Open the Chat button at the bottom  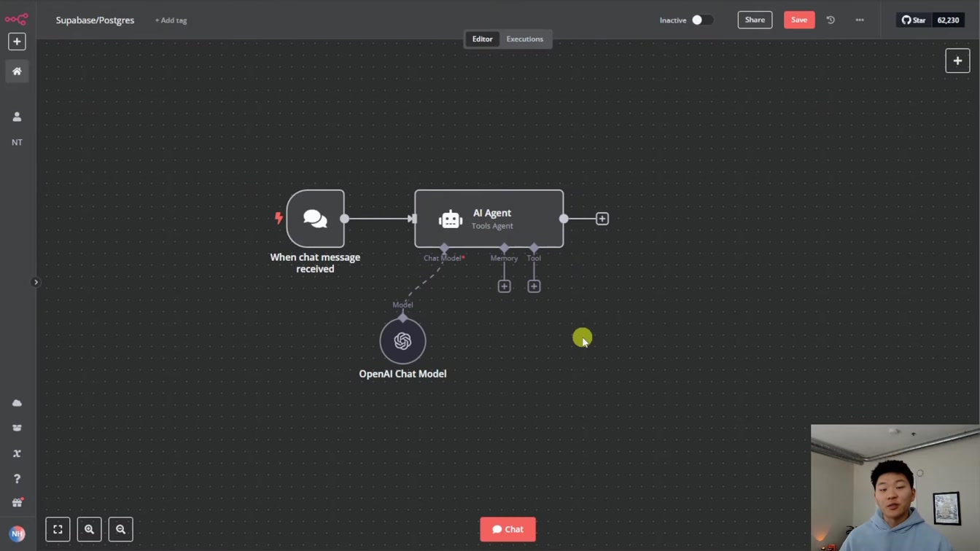507,529
